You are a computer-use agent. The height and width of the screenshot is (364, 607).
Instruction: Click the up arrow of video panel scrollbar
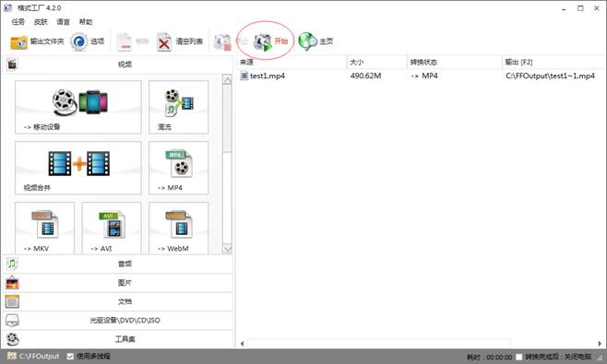tap(227, 79)
